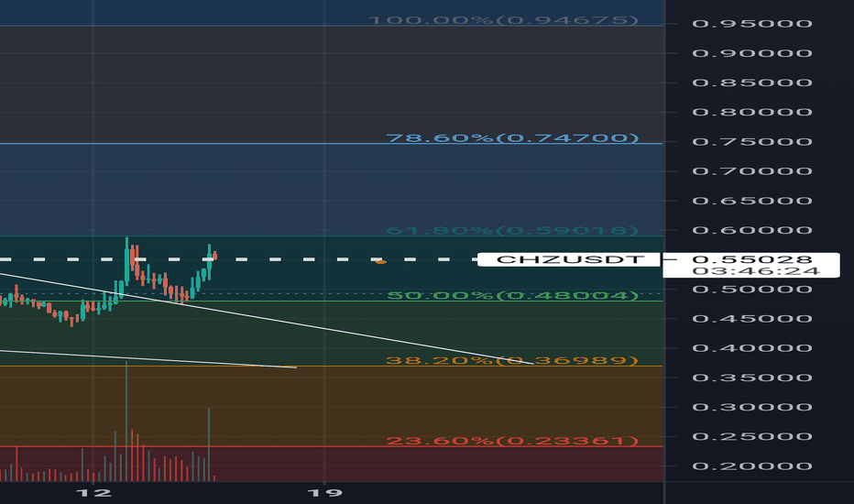
Task: Click the countdown timer 03:46:24
Action: click(757, 271)
